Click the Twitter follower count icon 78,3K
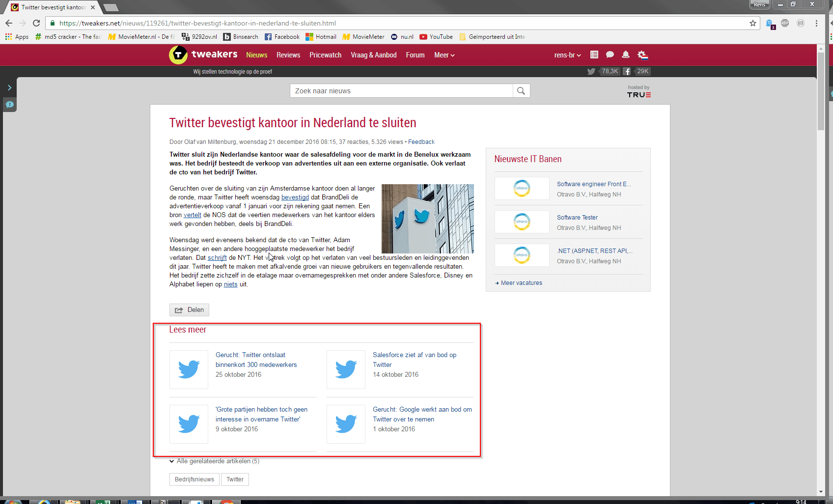This screenshot has width=833, height=504. pos(603,71)
